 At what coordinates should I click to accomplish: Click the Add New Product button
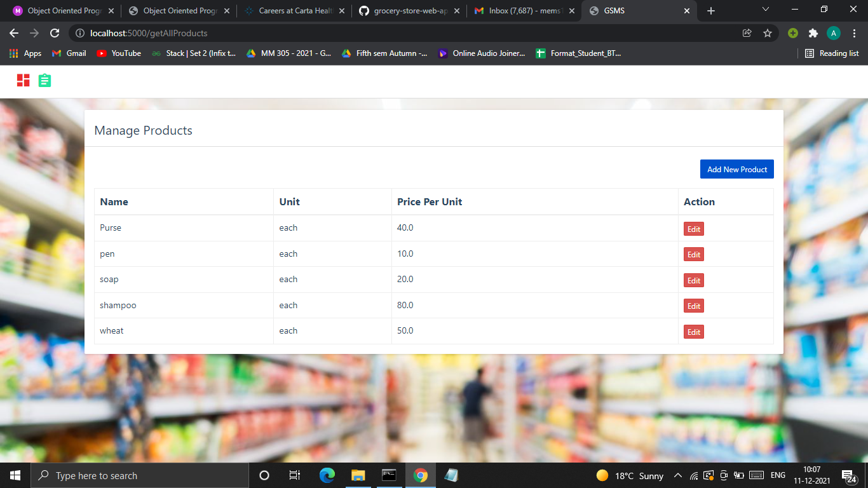click(x=736, y=169)
